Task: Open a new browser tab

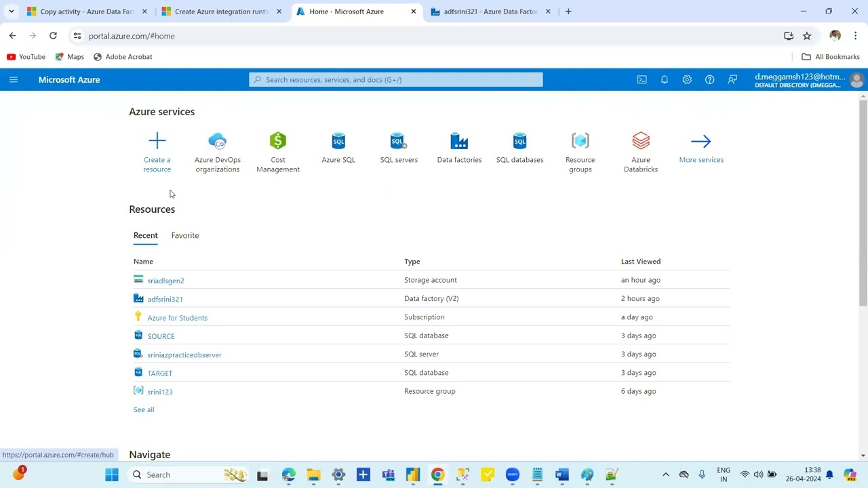Action: point(568,12)
